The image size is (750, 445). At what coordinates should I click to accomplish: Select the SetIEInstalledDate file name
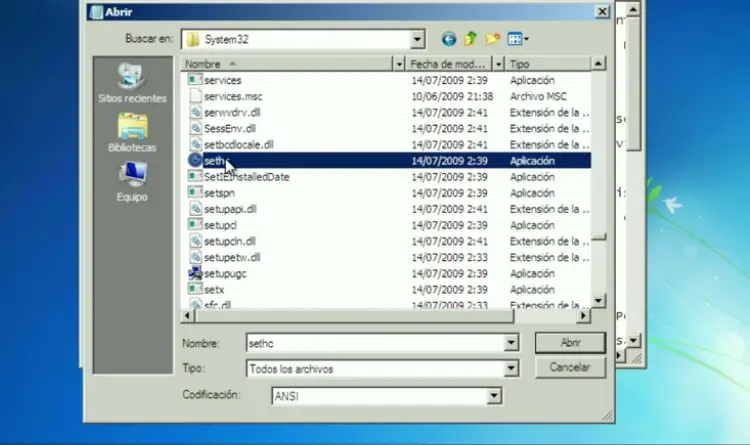(x=247, y=177)
